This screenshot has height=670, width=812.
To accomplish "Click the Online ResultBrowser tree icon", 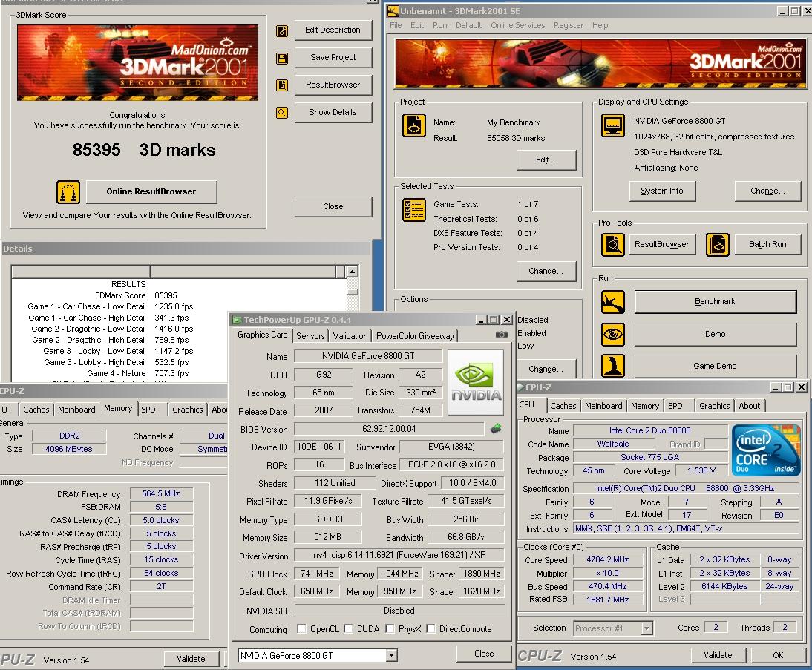I will pos(68,192).
